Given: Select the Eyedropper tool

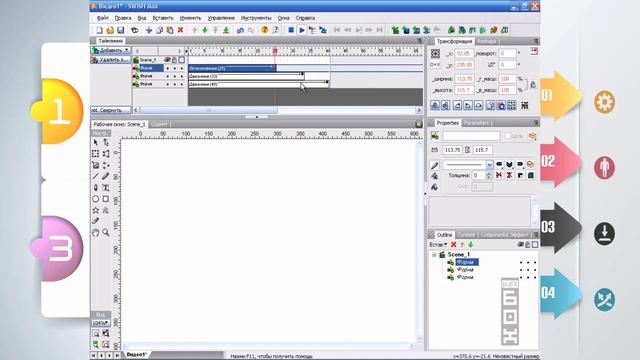Looking at the screenshot, I should [x=96, y=221].
